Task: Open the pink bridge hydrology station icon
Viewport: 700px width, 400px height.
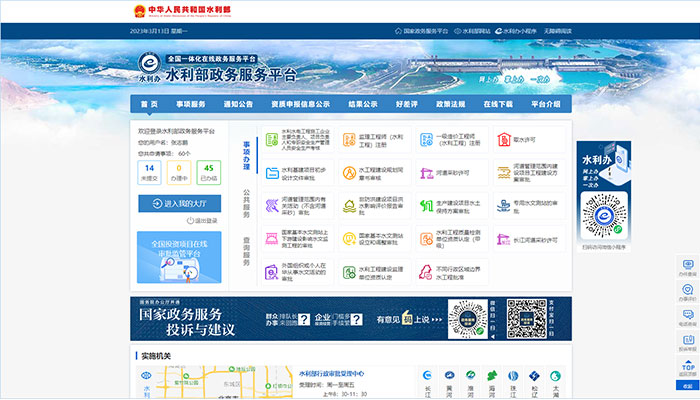Action: pos(272,239)
